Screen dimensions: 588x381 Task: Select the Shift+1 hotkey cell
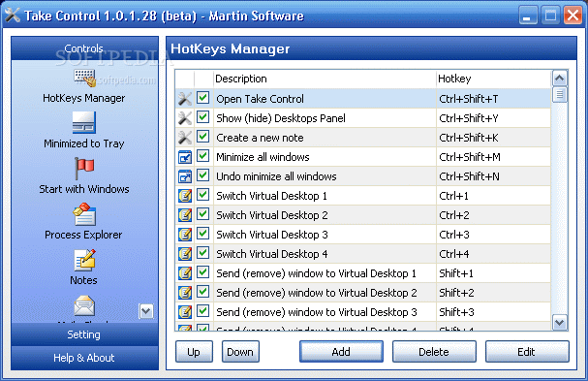point(493,273)
